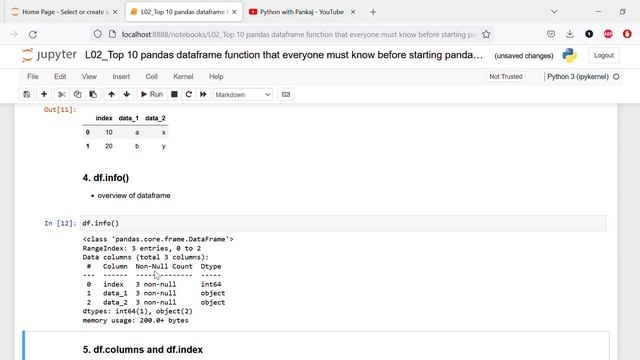Cut selected cells with scissors icon
Viewport: 640px width, 360px height.
62,94
